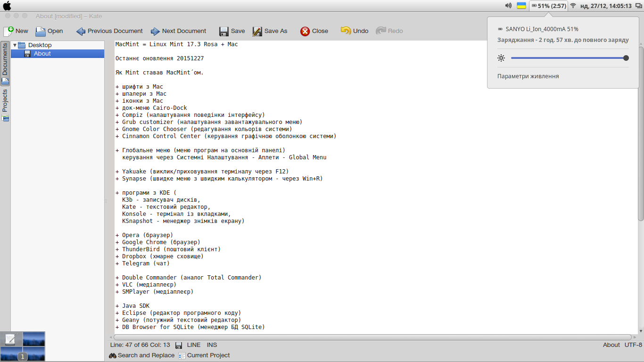
Task: Click the LINE selection mode indicator
Action: tap(194, 345)
